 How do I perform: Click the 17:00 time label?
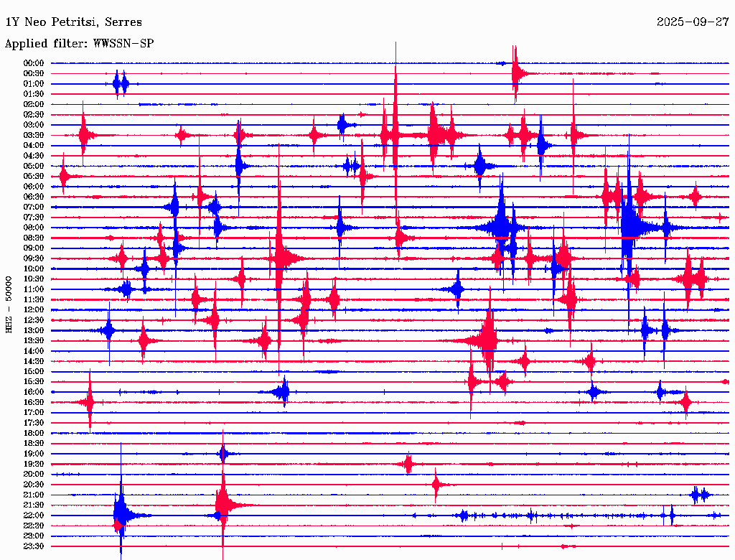click(x=34, y=413)
